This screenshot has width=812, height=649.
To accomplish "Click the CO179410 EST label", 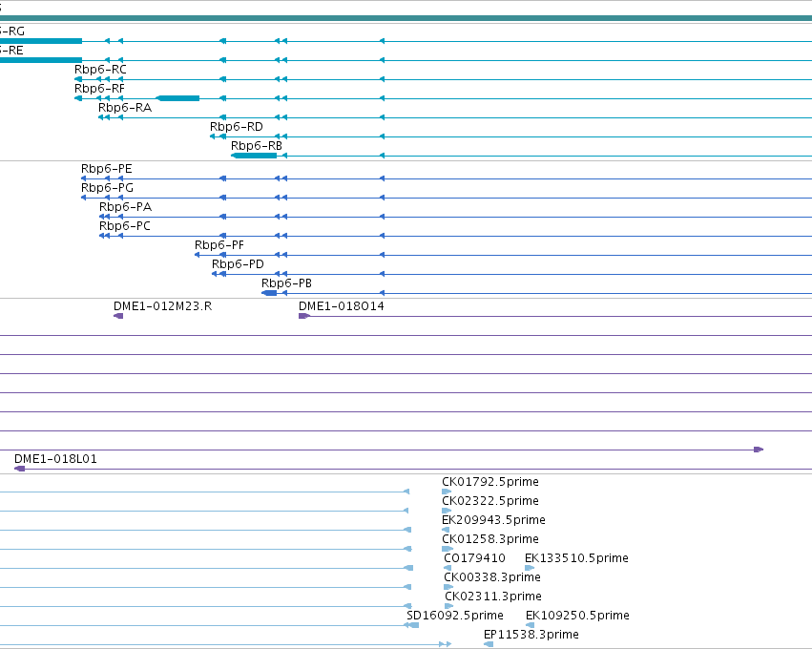I will tap(474, 558).
